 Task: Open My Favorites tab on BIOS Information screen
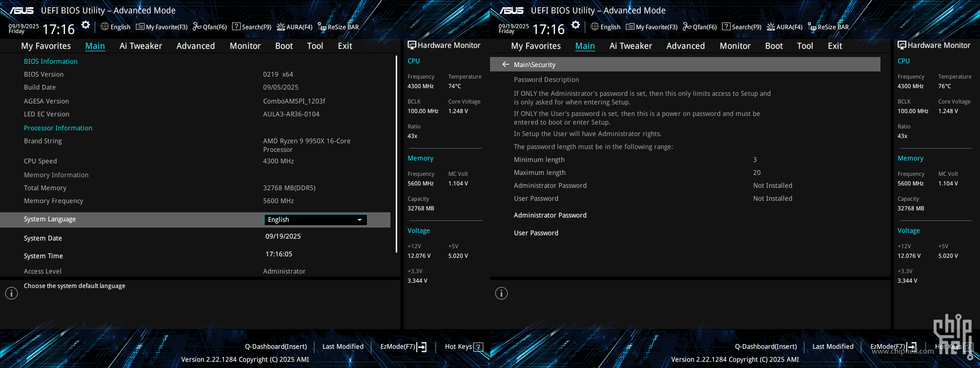46,46
